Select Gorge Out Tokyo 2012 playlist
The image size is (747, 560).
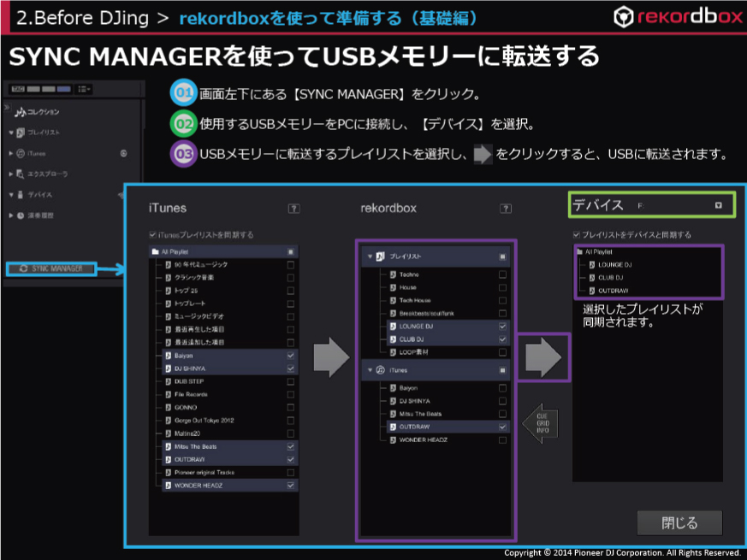tap(232, 421)
